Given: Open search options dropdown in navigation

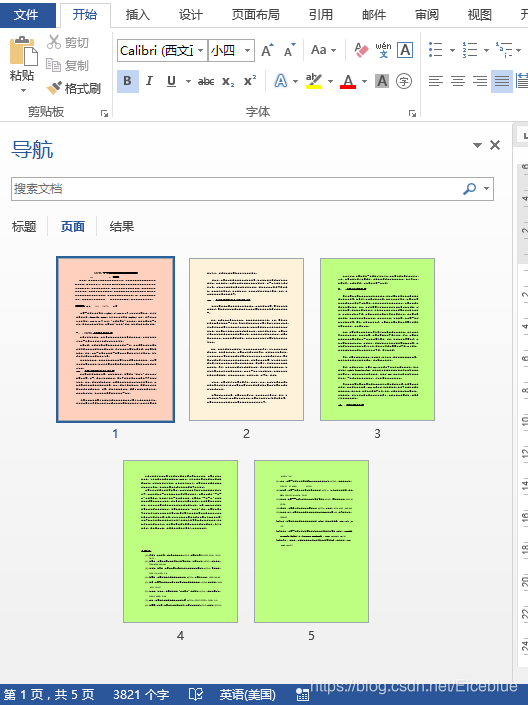Looking at the screenshot, I should (x=487, y=188).
